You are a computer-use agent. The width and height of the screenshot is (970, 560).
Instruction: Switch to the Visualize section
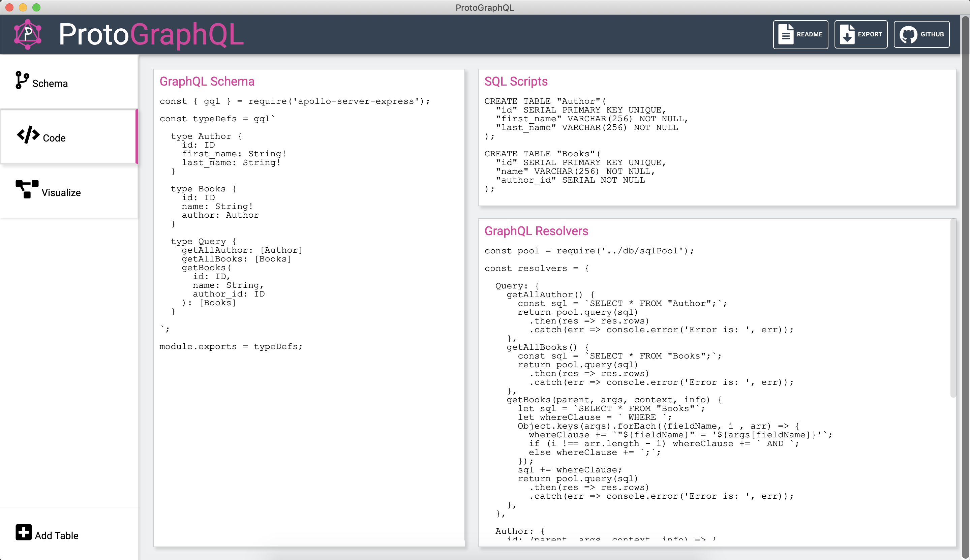pyautogui.click(x=61, y=192)
